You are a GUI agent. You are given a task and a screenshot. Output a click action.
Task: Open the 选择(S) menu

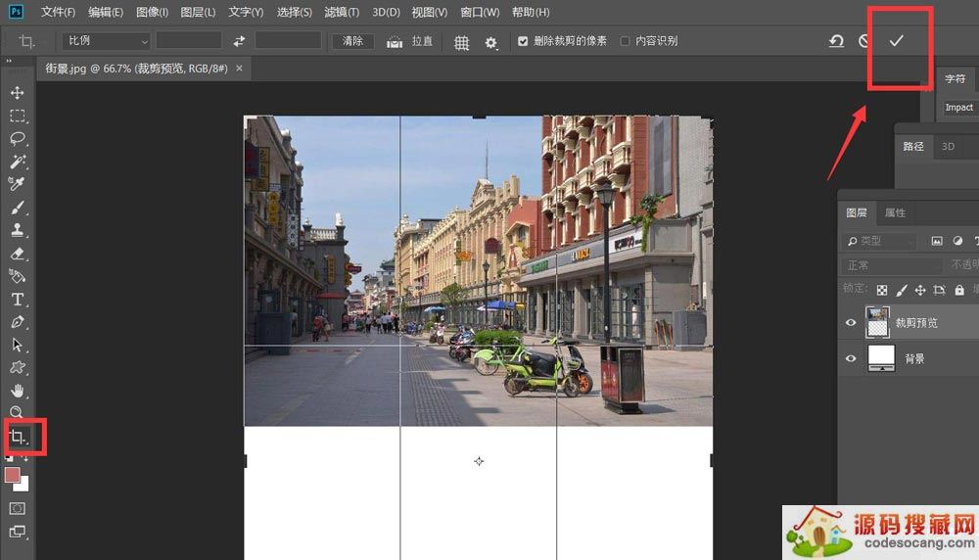pyautogui.click(x=294, y=12)
